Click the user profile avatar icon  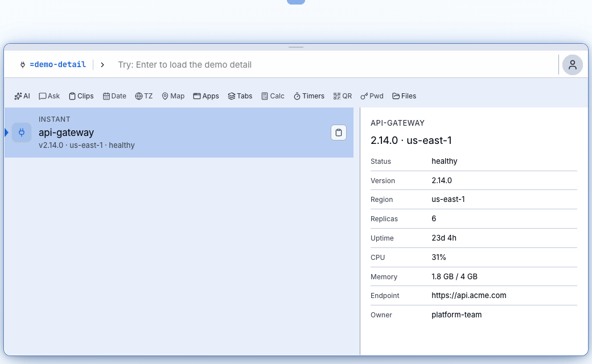[573, 65]
